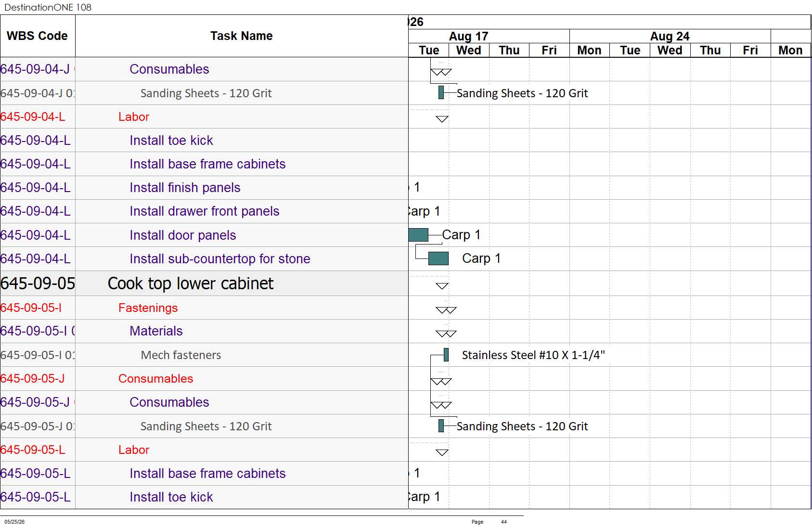
Task: Click the Carp 1 label beside Install door panels
Action: pos(461,235)
